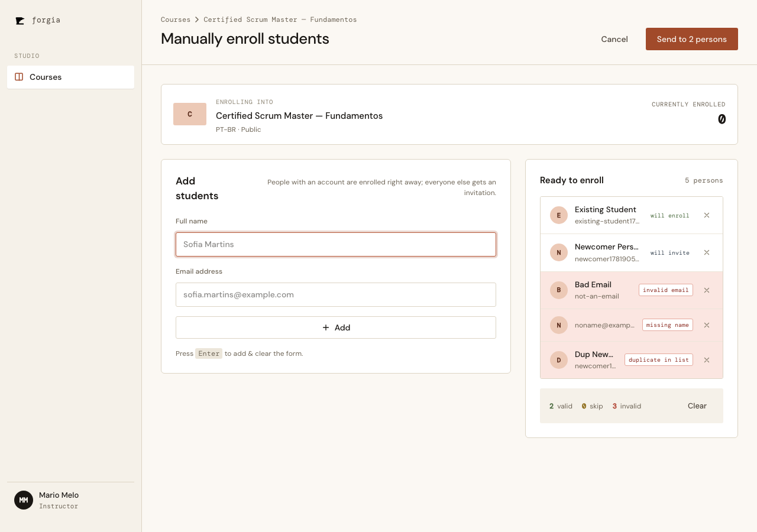
Task: Click the Existing Student name
Action: 606,209
